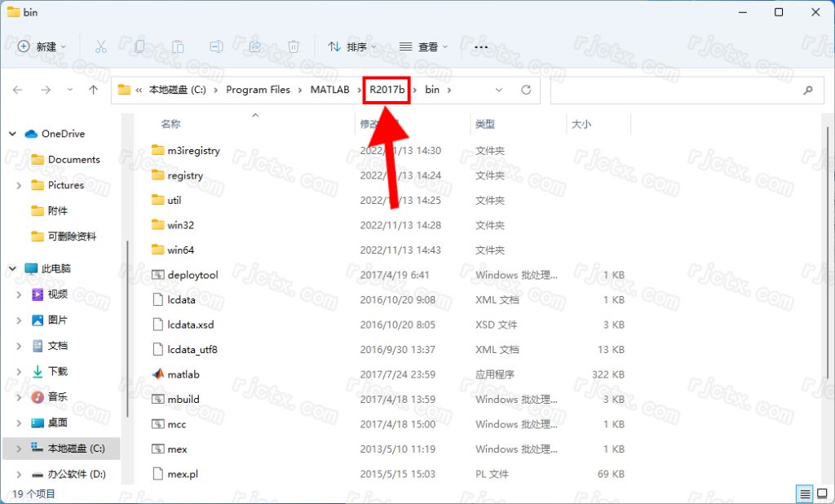Open the 排序 (Sort) dropdown menu
The width and height of the screenshot is (835, 504).
click(x=352, y=47)
